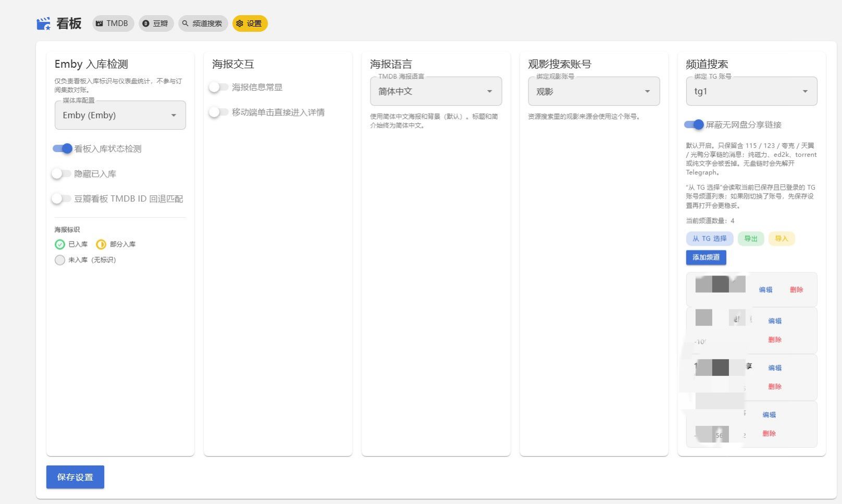Open the 绑定观影账号 dropdown
Viewport: 842px width, 504px height.
coord(594,91)
